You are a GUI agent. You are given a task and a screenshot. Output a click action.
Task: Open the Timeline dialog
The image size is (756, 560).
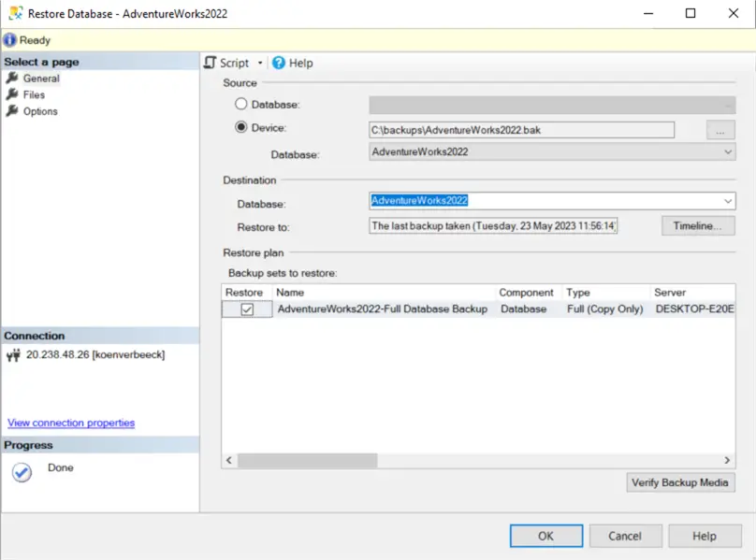click(x=698, y=225)
